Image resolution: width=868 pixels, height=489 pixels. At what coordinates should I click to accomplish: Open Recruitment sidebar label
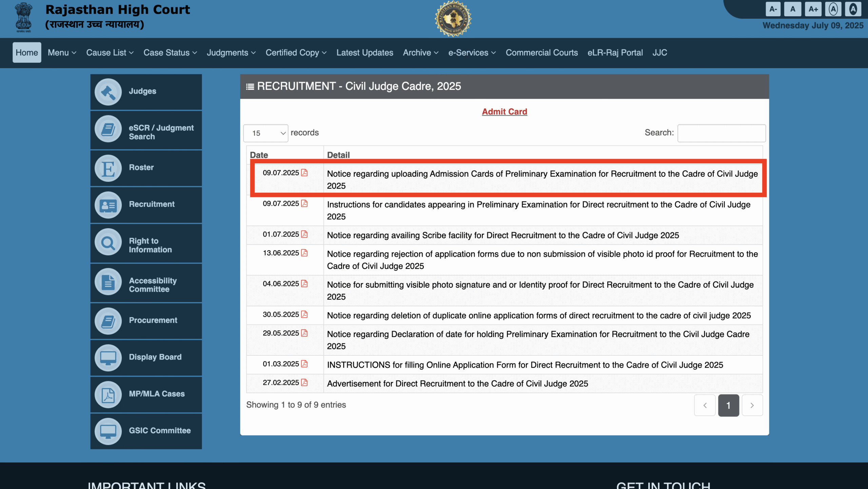point(152,204)
